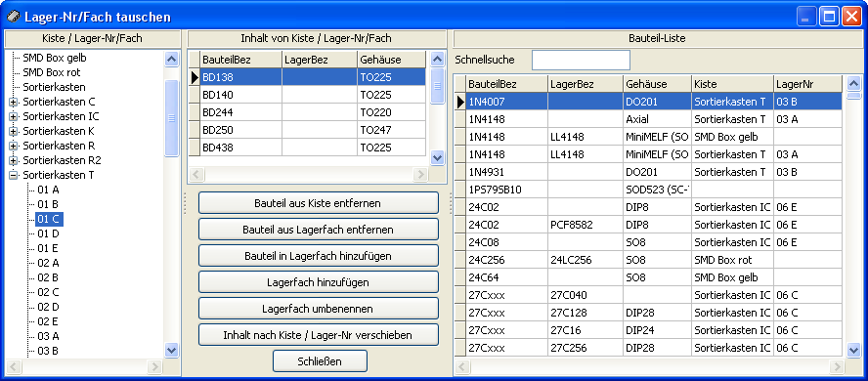Select SMD Box gelb in the tree

point(55,58)
